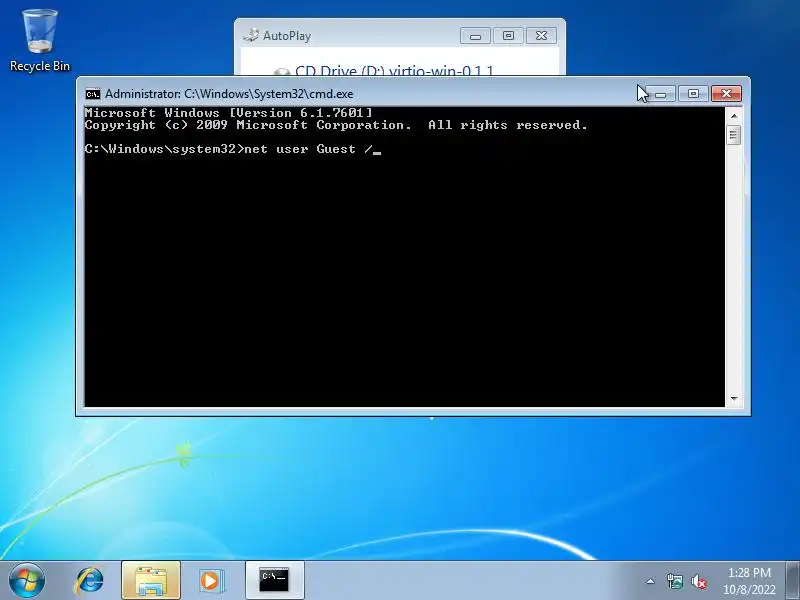800x600 pixels.
Task: Minimize the Command Prompt window
Action: pos(661,94)
